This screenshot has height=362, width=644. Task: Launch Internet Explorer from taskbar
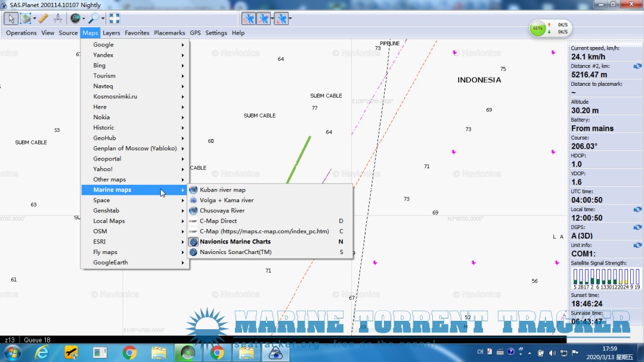pyautogui.click(x=42, y=353)
